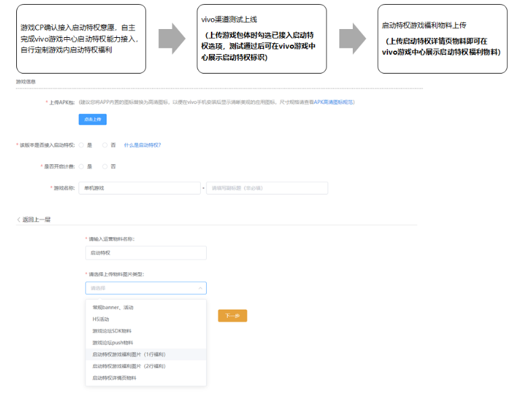
Task: Choose 游戏论坛push物料 option
Action: tap(146, 342)
